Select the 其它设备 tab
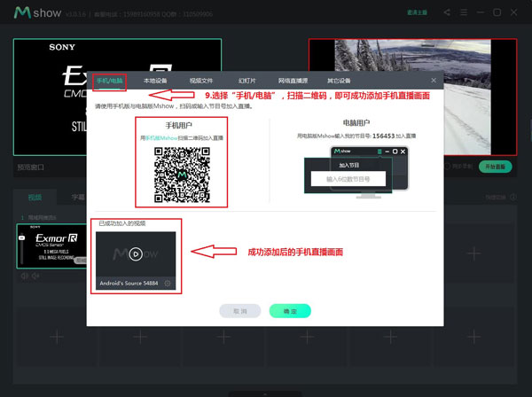Screen dimensions: 532x397 click(339, 81)
